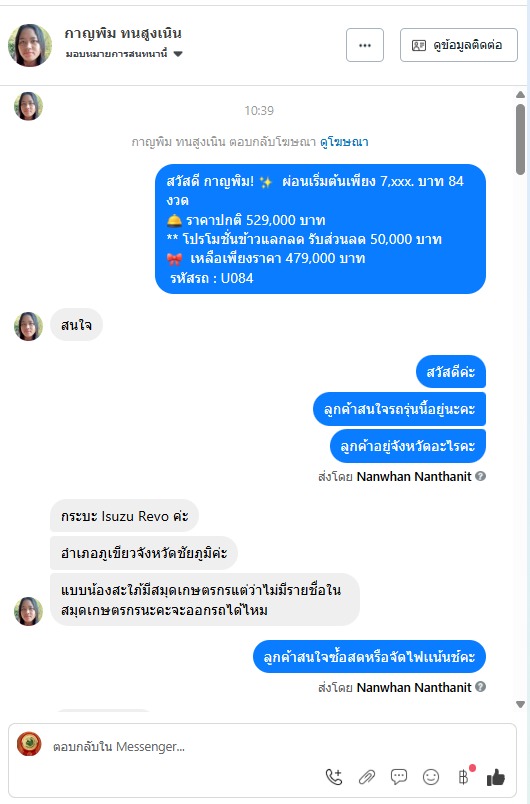Viewport: 530px width, 804px height.
Task: Click the chat scrollbar thumb
Action: click(520, 139)
